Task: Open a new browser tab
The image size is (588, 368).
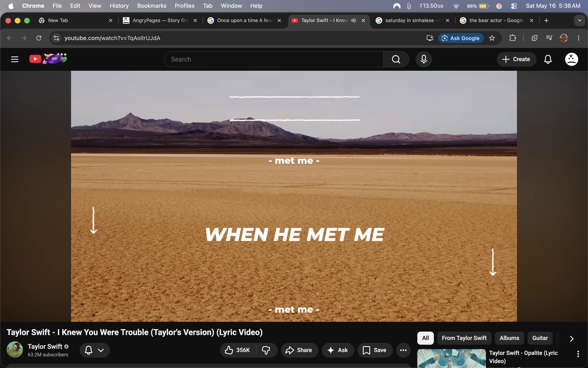Action: point(546,20)
